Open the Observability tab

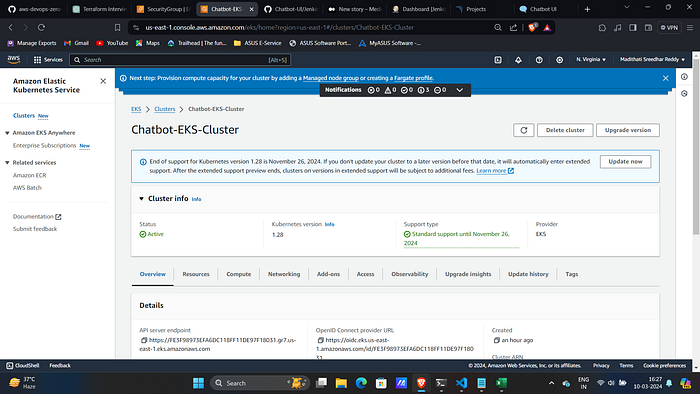[x=409, y=274]
